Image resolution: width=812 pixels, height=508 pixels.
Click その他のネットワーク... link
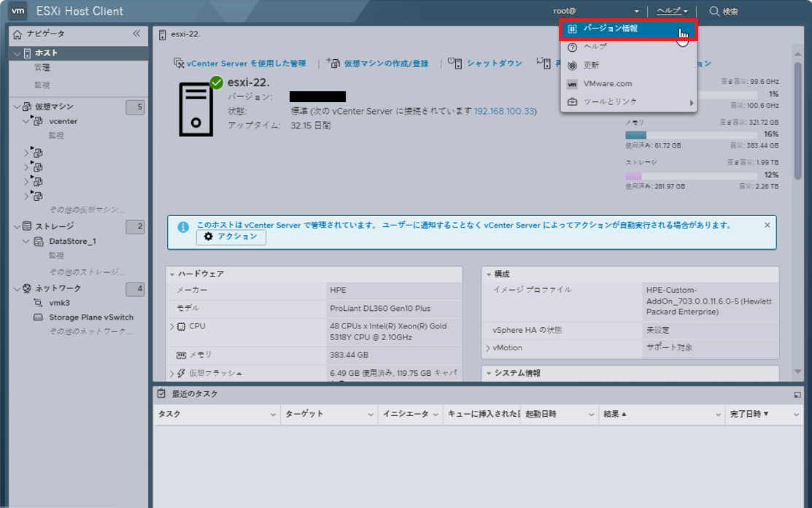click(90, 331)
